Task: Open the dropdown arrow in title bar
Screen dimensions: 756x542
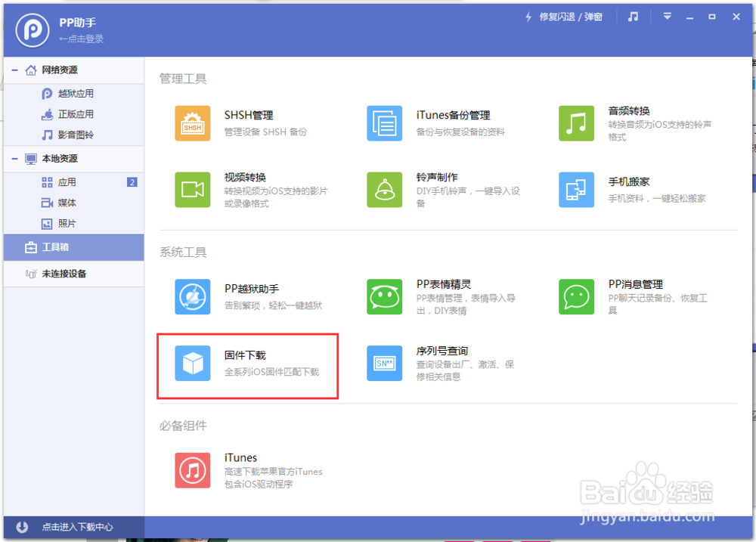Action: click(x=666, y=15)
